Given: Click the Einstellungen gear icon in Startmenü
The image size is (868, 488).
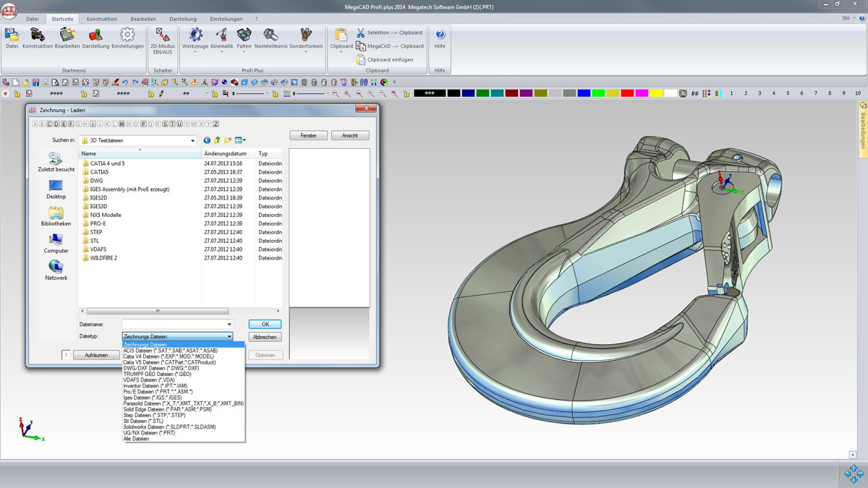Looking at the screenshot, I should click(x=127, y=35).
